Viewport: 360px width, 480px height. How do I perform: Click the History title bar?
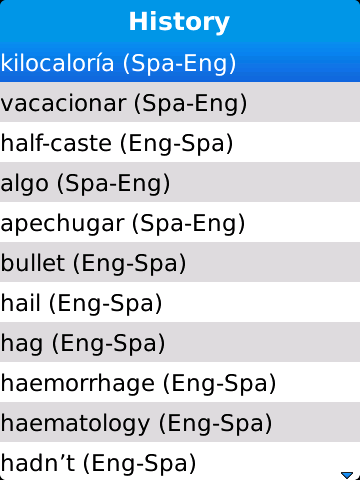click(x=180, y=21)
